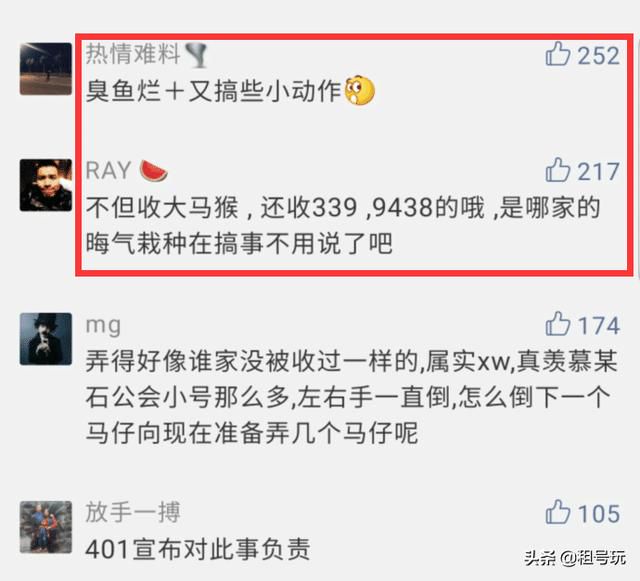Tap the shocked face emoji in first comment
The width and height of the screenshot is (640, 581).
[x=360, y=90]
